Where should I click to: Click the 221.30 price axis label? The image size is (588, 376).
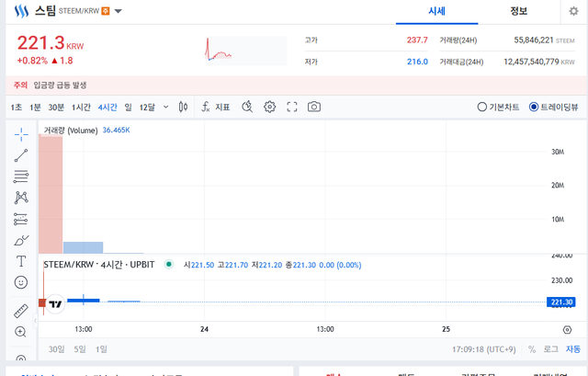click(561, 302)
